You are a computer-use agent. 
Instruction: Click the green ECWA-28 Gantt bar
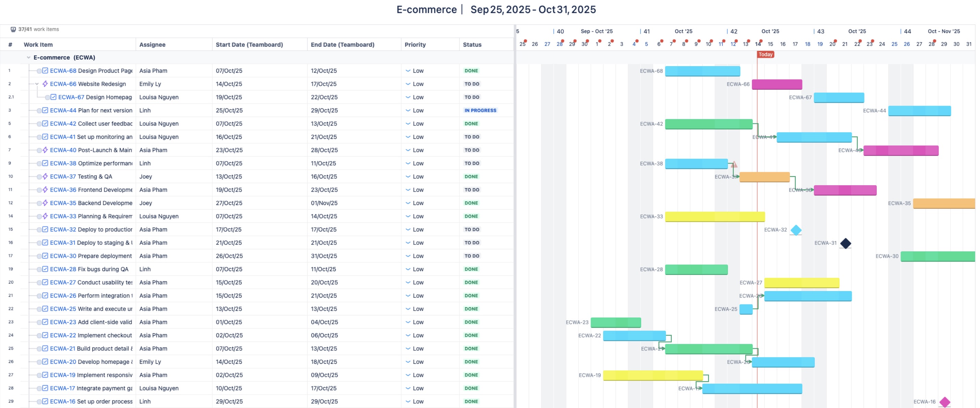(696, 269)
